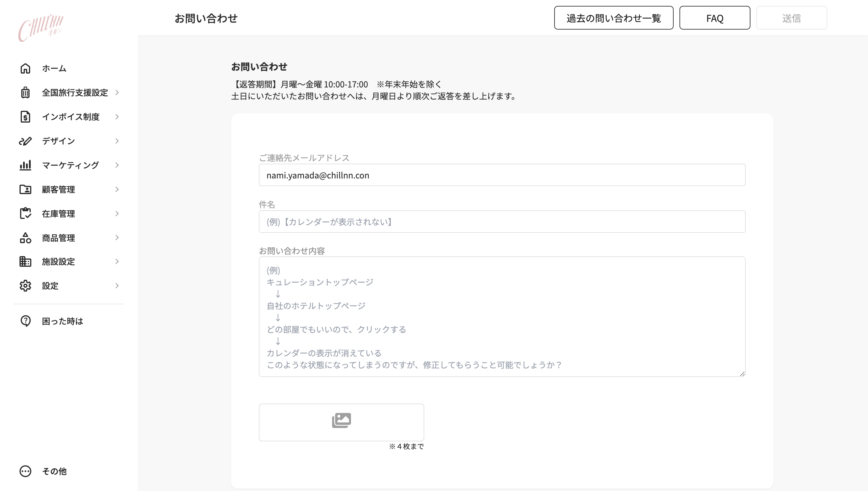This screenshot has height=491, width=868.
Task: Select the デザイン pen icon
Action: pyautogui.click(x=25, y=141)
